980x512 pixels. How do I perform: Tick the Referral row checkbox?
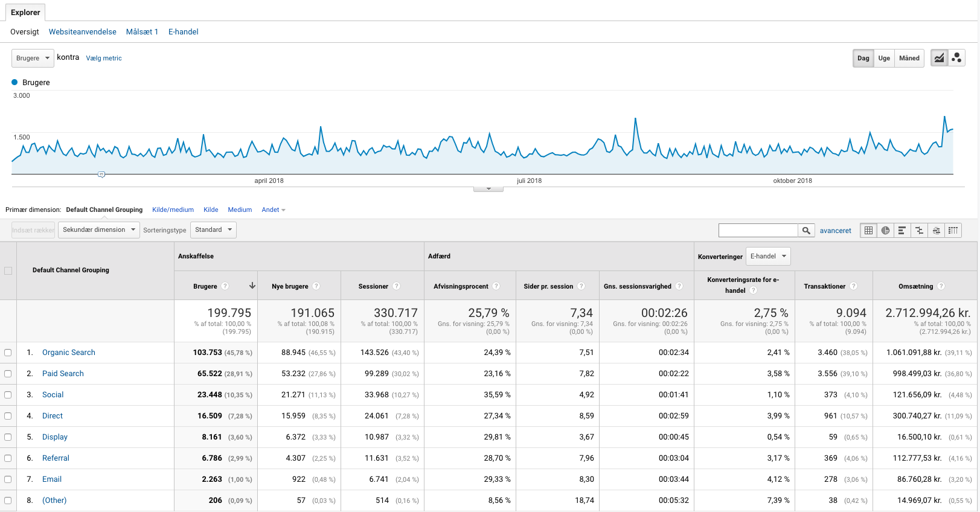tap(8, 458)
